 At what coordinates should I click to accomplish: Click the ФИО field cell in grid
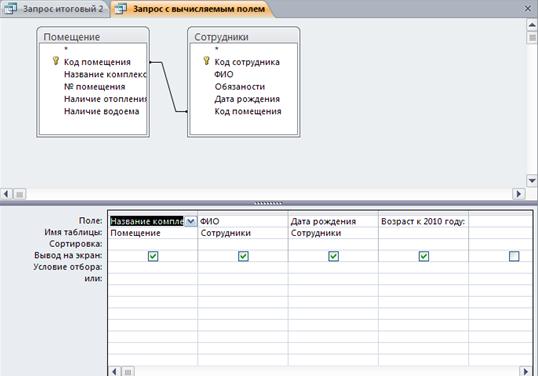point(243,222)
